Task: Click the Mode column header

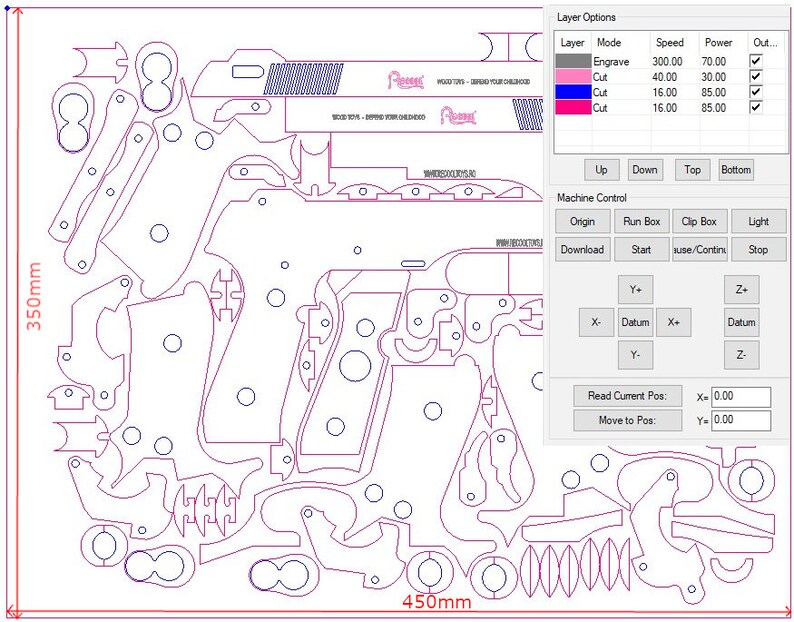Action: tap(621, 43)
